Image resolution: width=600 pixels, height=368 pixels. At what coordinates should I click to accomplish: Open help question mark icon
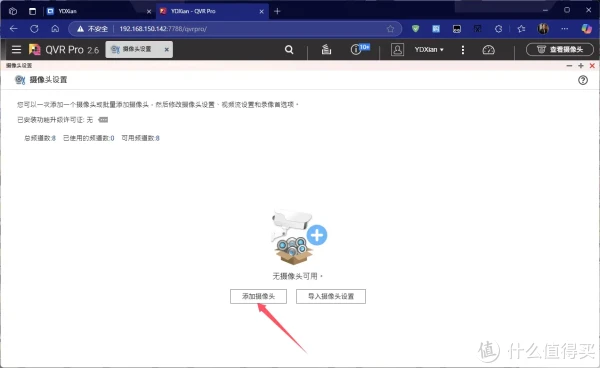[x=583, y=80]
